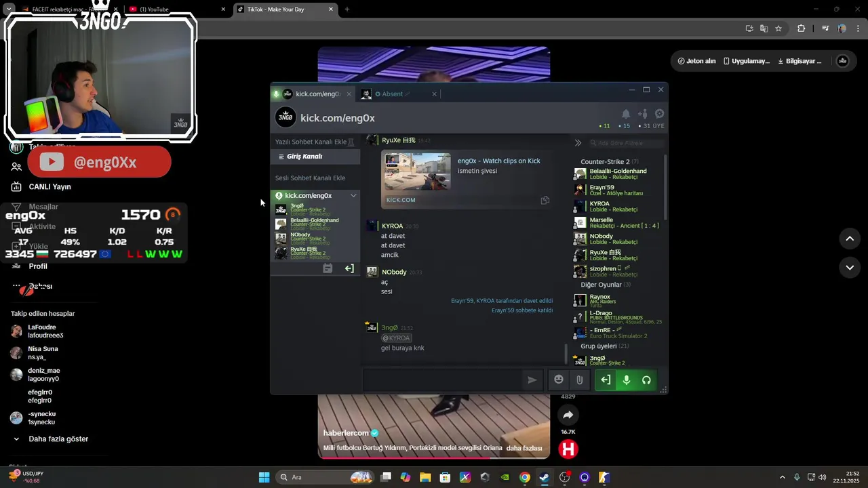The height and width of the screenshot is (488, 868).
Task: Click the member name filter field
Action: [x=627, y=143]
